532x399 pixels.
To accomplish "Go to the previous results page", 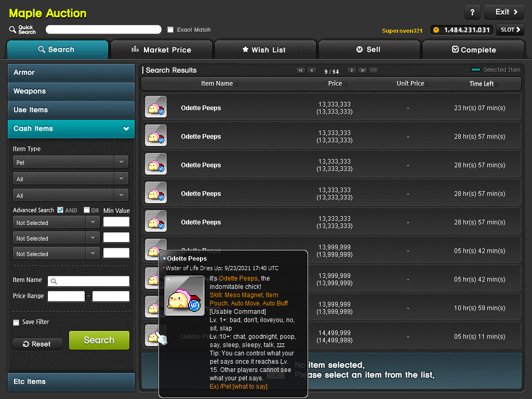I will click(x=312, y=71).
